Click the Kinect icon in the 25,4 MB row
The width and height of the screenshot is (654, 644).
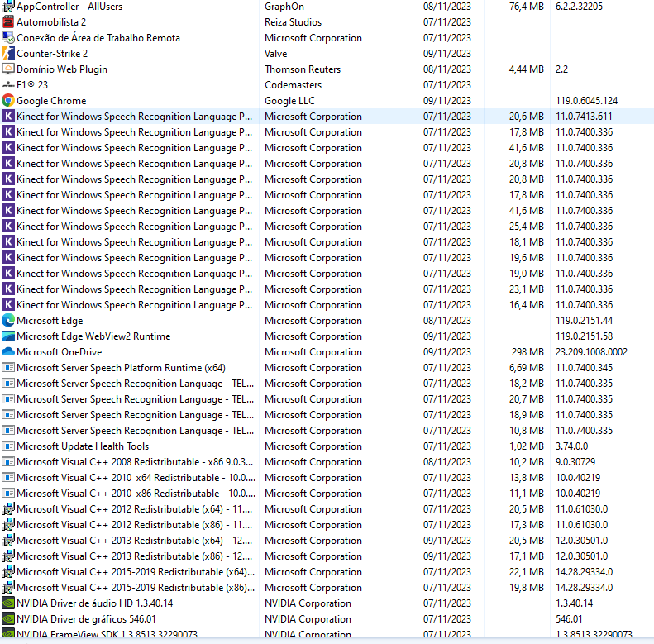8,226
